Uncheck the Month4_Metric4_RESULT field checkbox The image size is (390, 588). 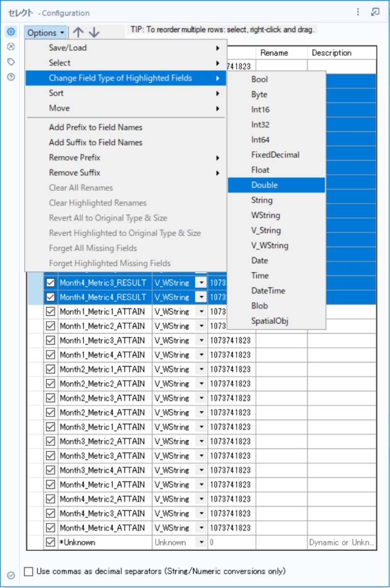[50, 297]
